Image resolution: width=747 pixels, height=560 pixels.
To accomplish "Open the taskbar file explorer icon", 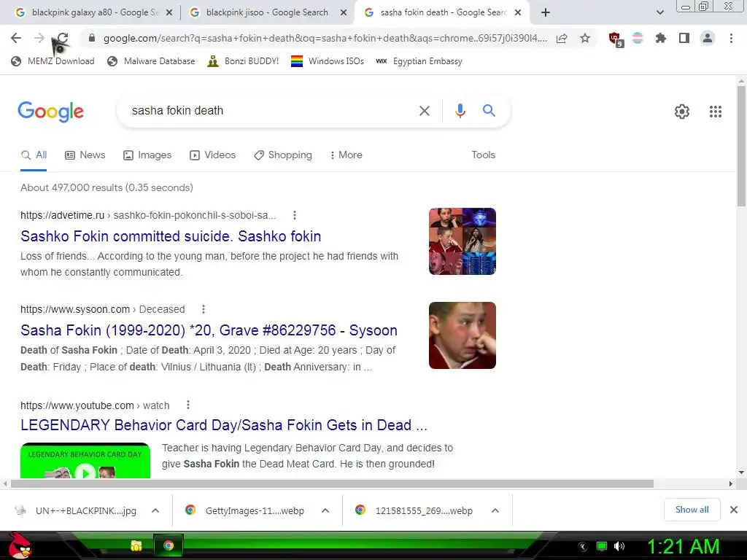I will [x=136, y=545].
